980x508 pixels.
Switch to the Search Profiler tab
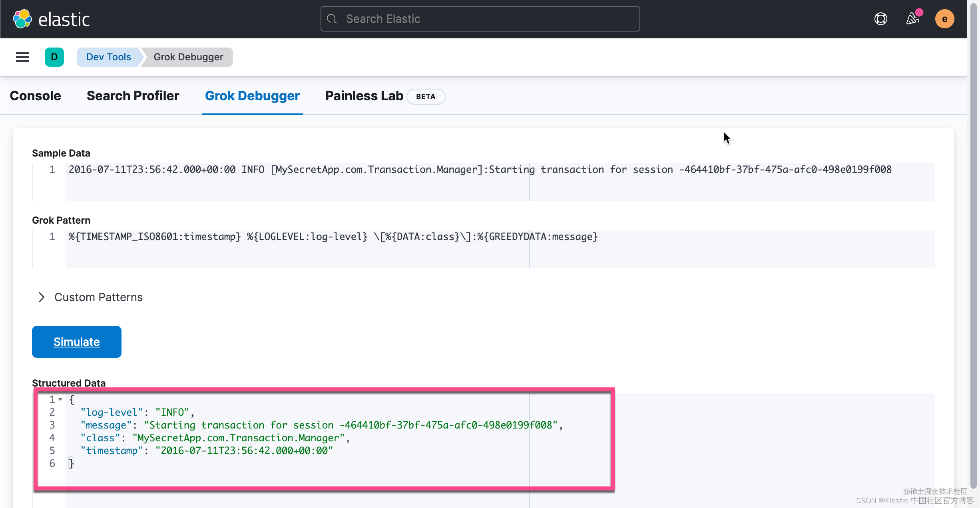(133, 96)
